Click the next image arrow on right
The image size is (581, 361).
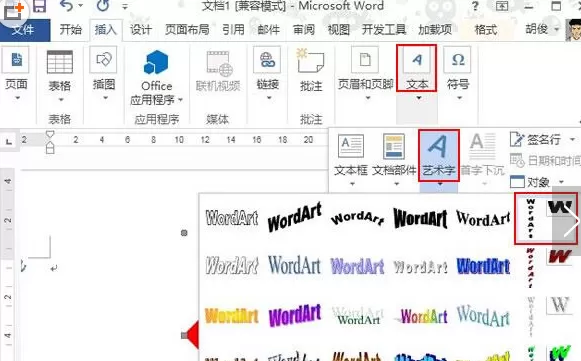(x=571, y=221)
